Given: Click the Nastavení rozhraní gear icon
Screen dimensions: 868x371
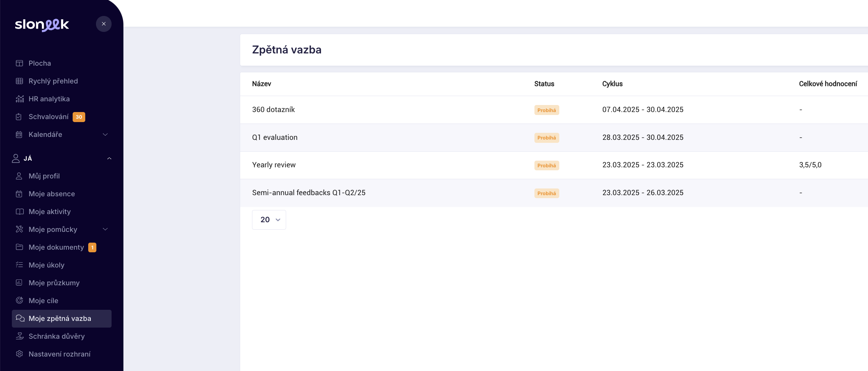Looking at the screenshot, I should 19,354.
